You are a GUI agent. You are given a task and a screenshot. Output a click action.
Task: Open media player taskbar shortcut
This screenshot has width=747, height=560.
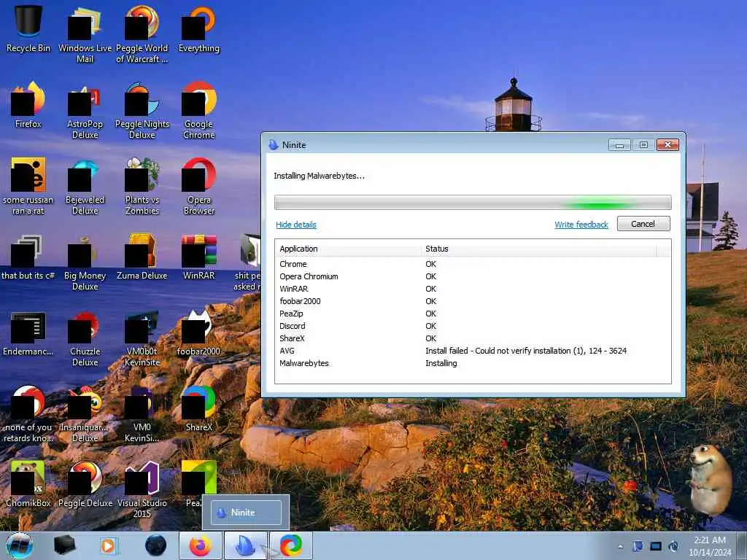[109, 545]
